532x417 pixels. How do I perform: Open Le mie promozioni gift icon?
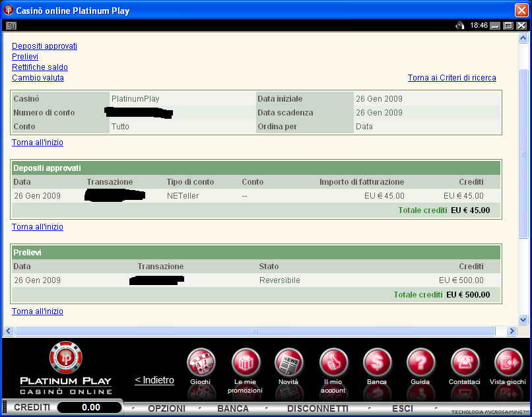point(246,363)
